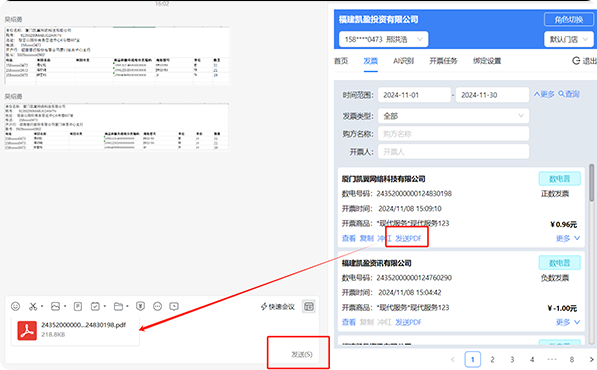
Task: Click the 218.8KB file size text
Action: [x=53, y=334]
